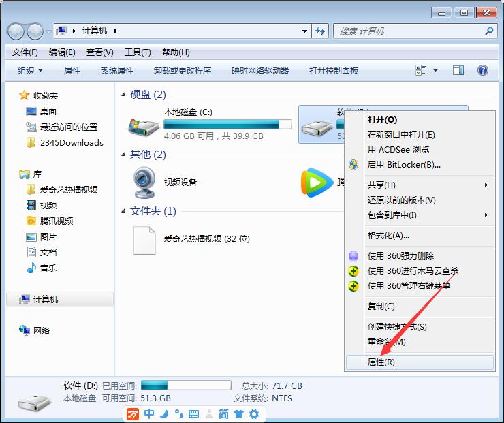Viewport: 504px width, 423px height.
Task: Click the Back navigation arrow button
Action: 16,31
